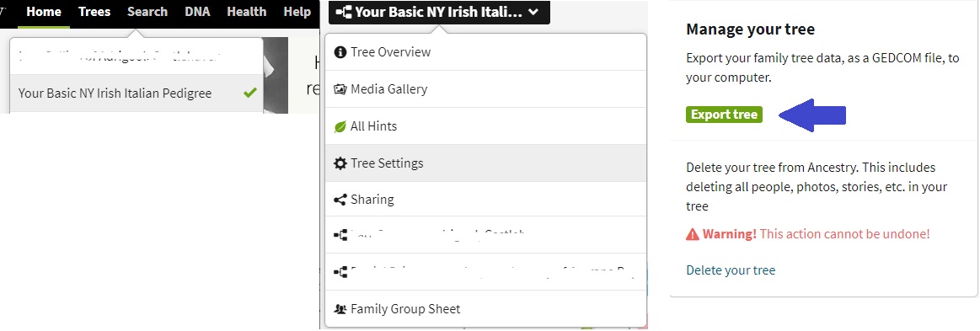Click the All Hints green leaf icon
The width and height of the screenshot is (980, 331).
[x=340, y=127]
